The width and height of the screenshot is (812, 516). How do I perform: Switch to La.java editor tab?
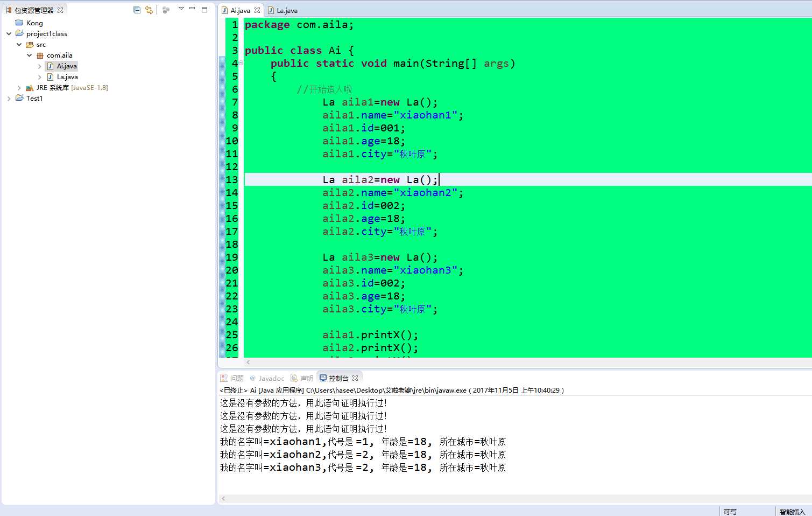pos(287,10)
